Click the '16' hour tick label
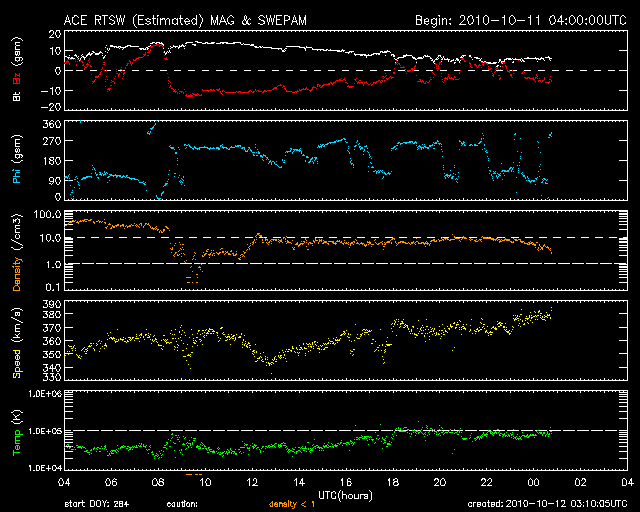 (346, 482)
